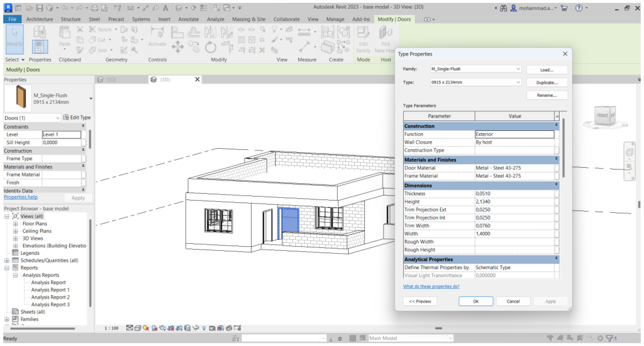This screenshot has width=644, height=346.
Task: Click the Edit Type icon
Action: pos(66,117)
